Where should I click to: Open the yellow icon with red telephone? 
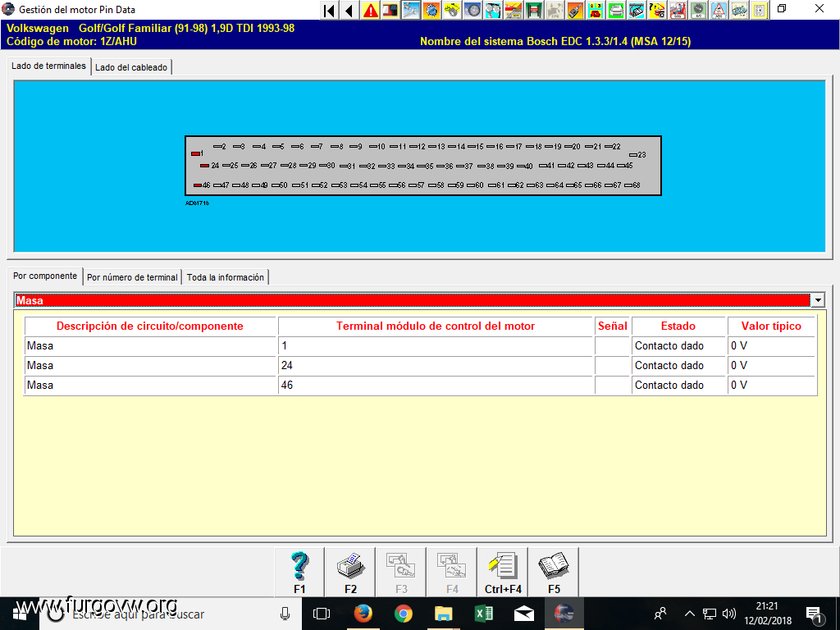coord(596,10)
